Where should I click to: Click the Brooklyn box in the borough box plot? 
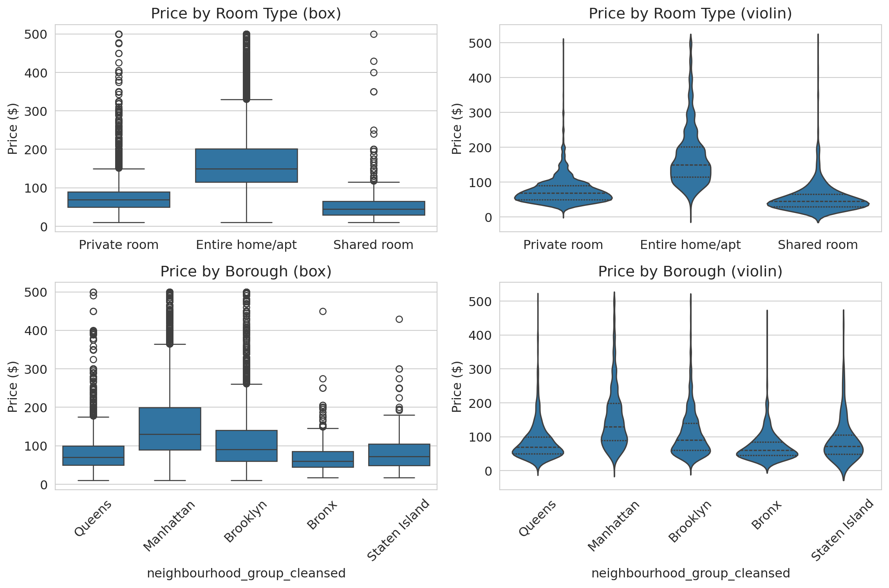pyautogui.click(x=246, y=446)
